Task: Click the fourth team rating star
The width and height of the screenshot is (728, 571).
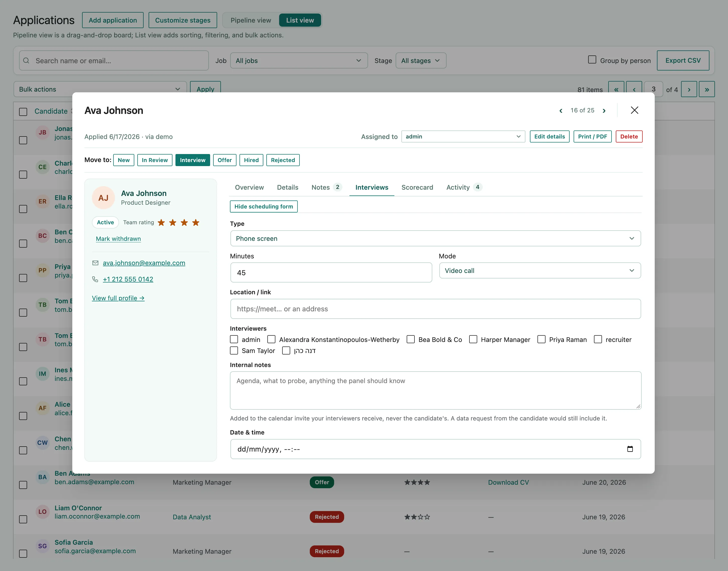Action: click(196, 223)
